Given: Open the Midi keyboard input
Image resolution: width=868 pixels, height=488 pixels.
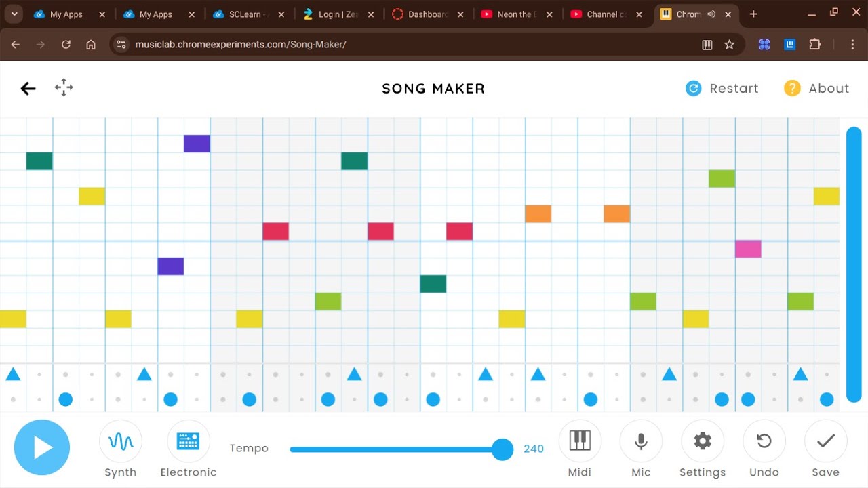Looking at the screenshot, I should [580, 442].
